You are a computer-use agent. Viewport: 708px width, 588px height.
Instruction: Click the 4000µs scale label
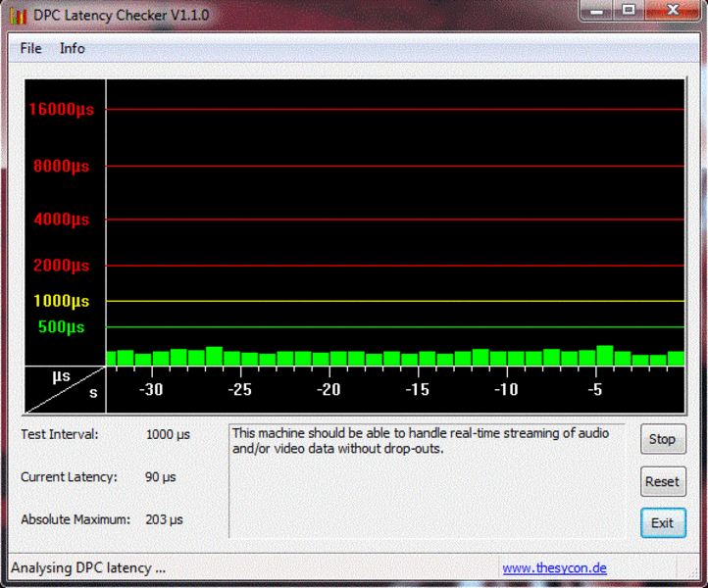[x=62, y=220]
